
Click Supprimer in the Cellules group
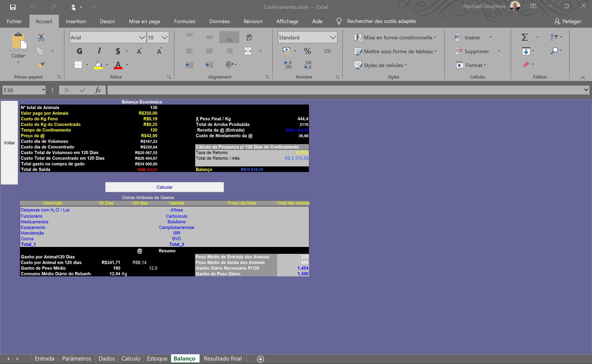click(x=472, y=51)
